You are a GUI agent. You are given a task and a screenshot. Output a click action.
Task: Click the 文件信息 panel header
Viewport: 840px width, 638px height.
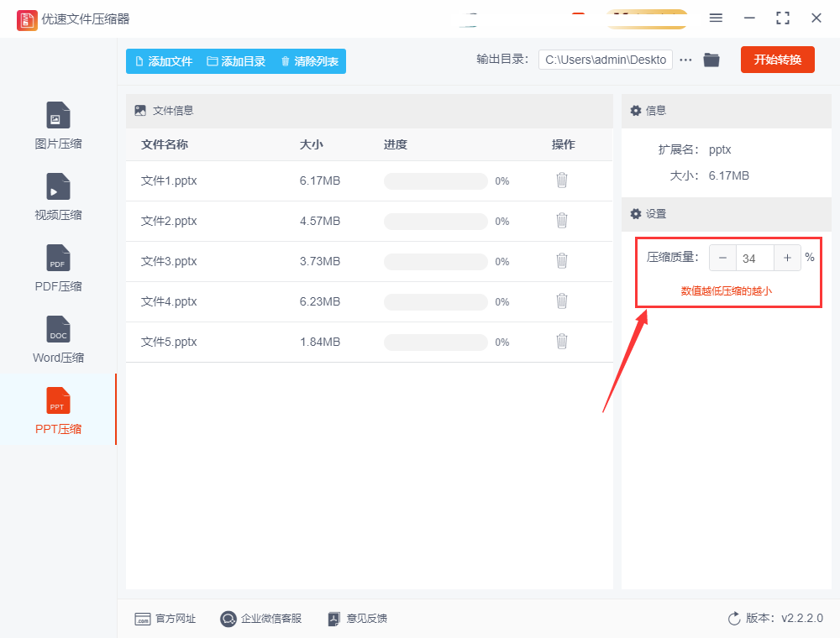click(x=369, y=111)
